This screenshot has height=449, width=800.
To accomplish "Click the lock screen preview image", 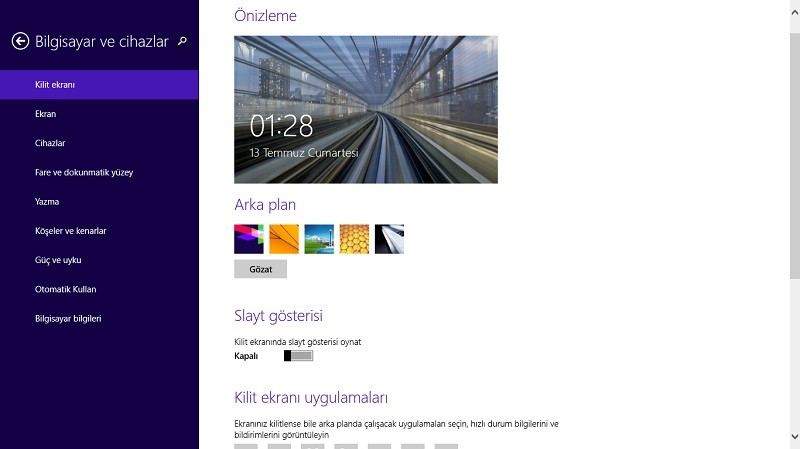I will (366, 110).
